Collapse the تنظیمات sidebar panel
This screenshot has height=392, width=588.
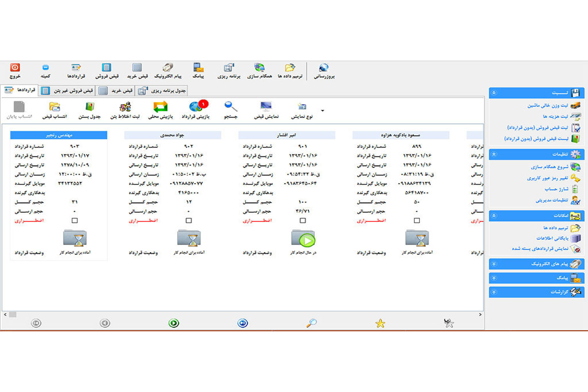point(494,154)
